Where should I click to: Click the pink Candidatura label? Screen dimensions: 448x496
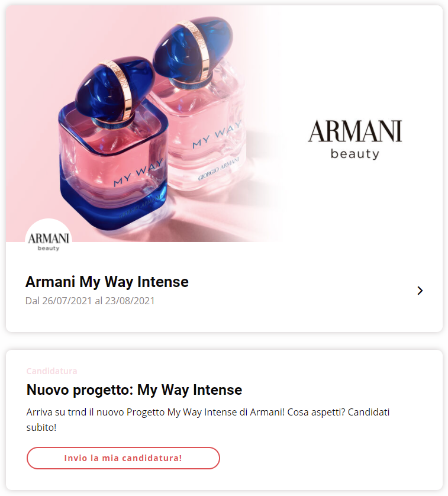click(x=51, y=371)
